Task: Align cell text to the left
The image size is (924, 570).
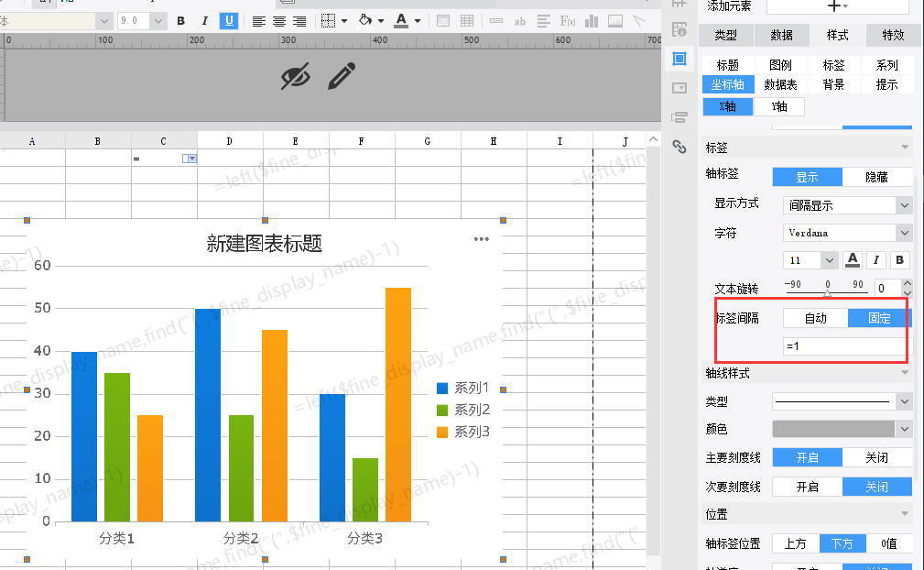Action: point(258,21)
